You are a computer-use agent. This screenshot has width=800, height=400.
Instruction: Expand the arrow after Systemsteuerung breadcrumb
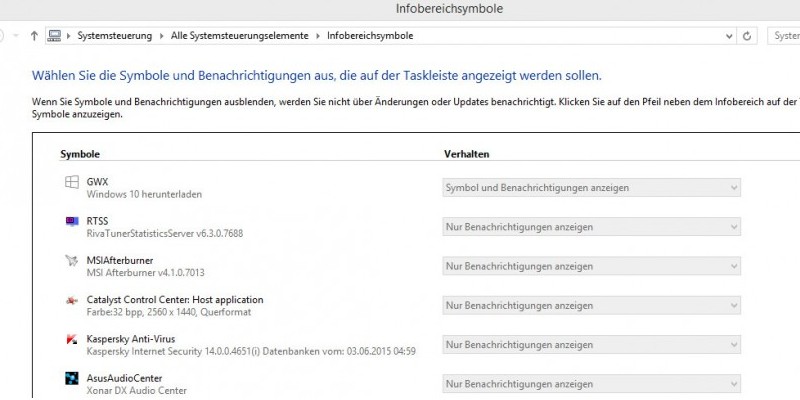pos(162,36)
